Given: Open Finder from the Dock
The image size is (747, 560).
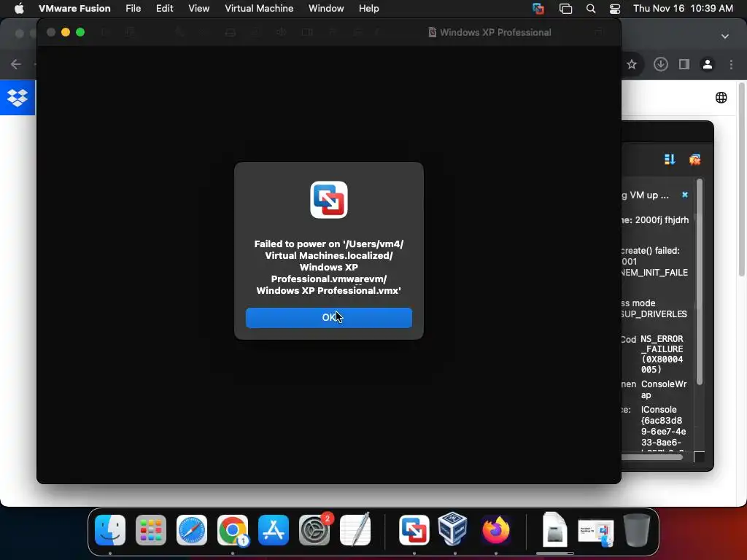Looking at the screenshot, I should click(x=110, y=530).
